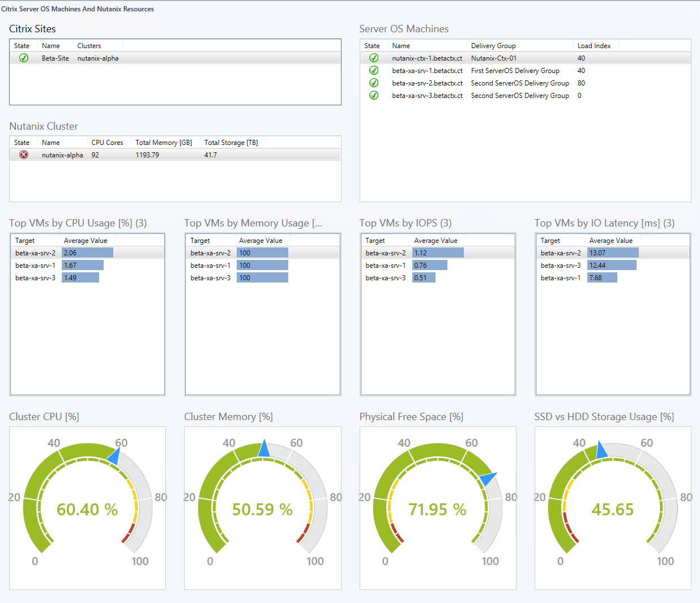
Task: Click the green healthy state icon for Beta-Site
Action: point(24,58)
